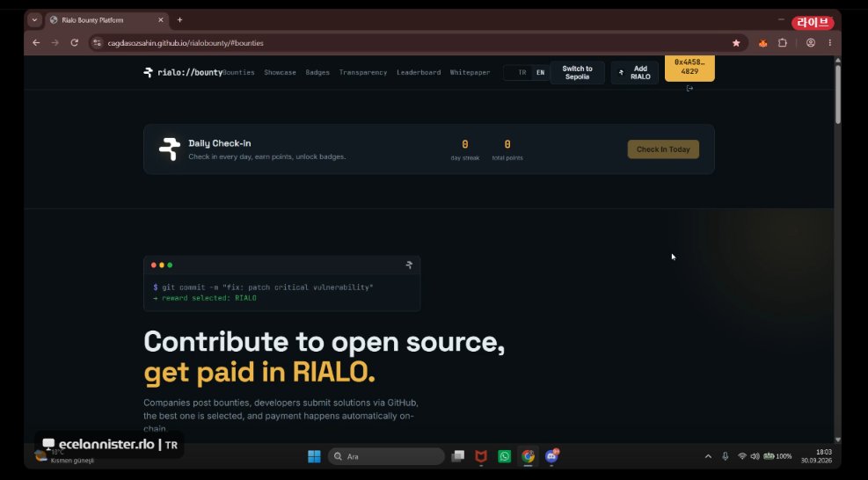Click the Rialo icon in terminal header

[x=409, y=265]
